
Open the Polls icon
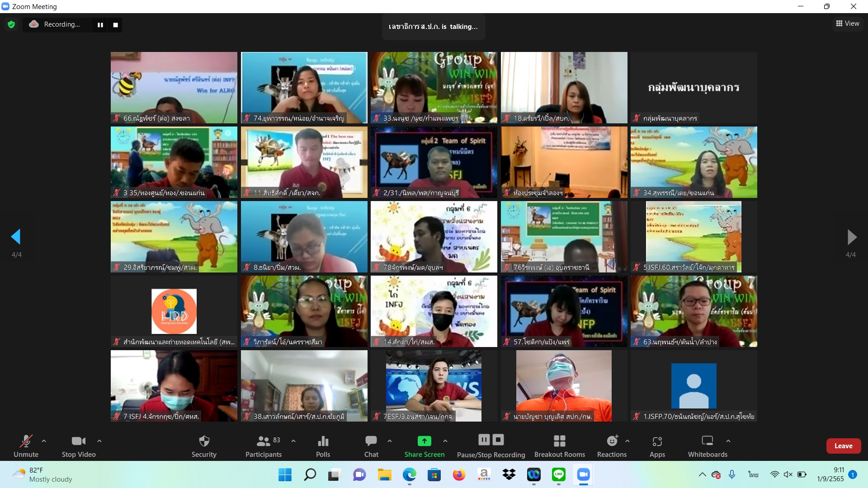click(x=323, y=446)
